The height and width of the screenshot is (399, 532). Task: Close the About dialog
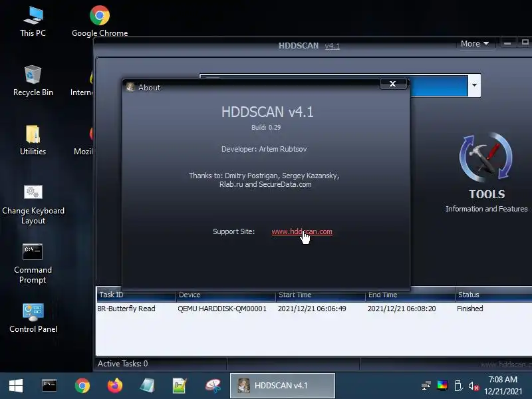click(x=393, y=84)
